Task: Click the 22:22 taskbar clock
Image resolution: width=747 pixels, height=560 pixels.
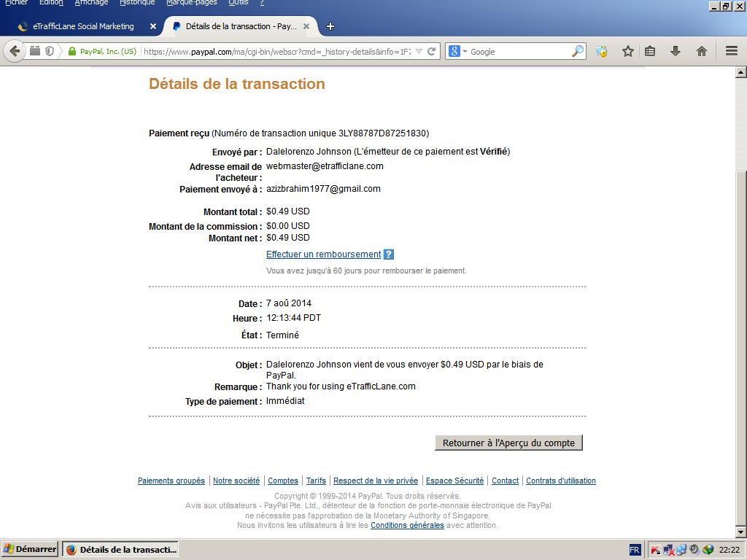Action: pos(729,550)
